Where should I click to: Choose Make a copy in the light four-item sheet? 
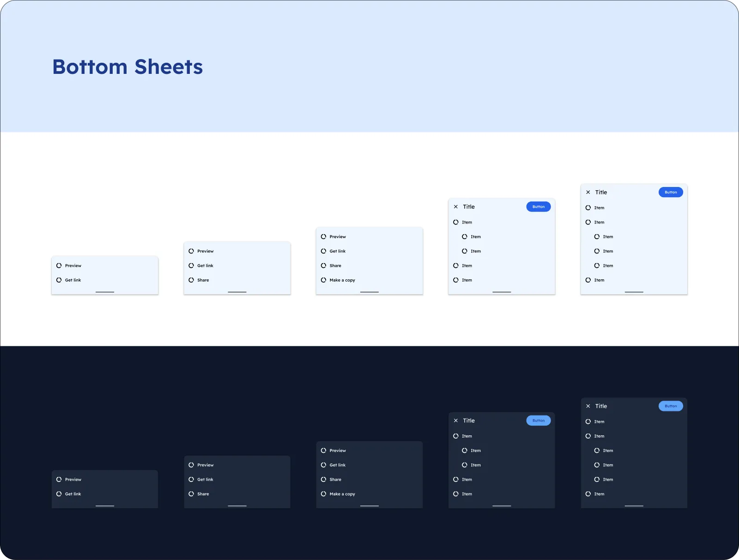(x=342, y=280)
